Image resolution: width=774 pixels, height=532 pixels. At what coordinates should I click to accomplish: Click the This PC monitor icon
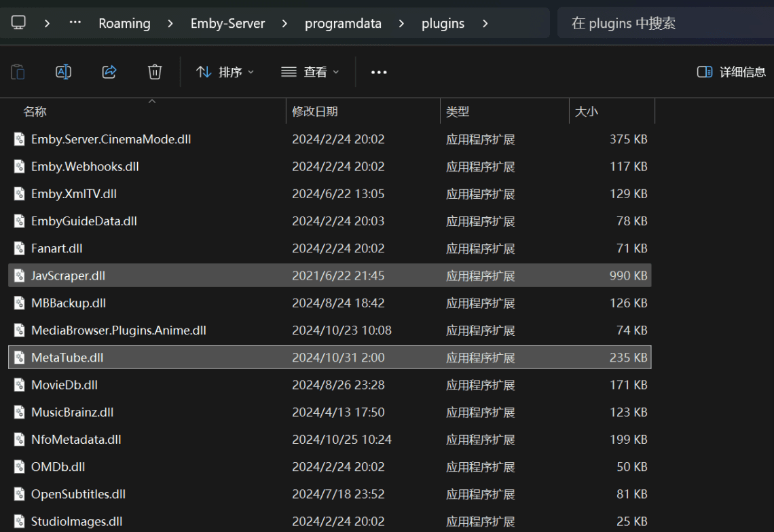point(18,23)
